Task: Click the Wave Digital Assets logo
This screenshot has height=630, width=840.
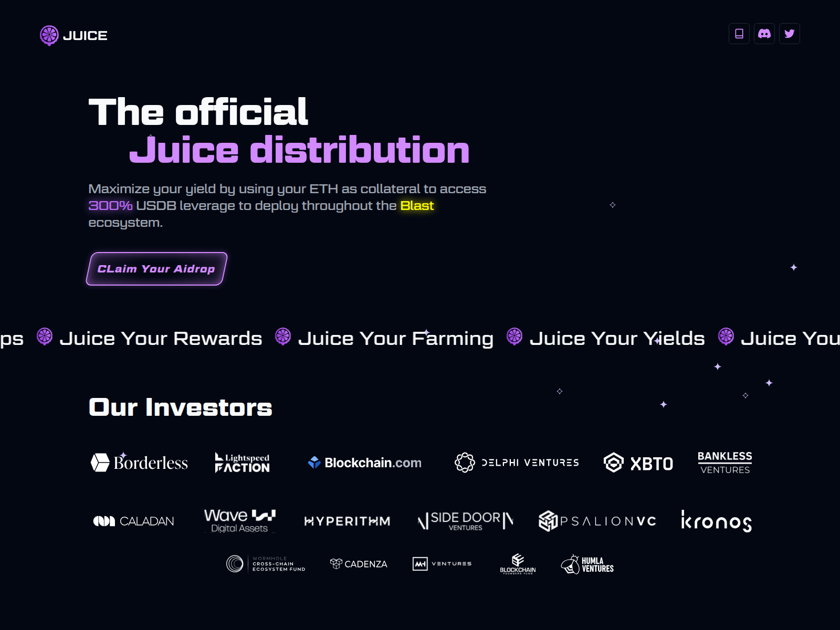Action: [240, 521]
